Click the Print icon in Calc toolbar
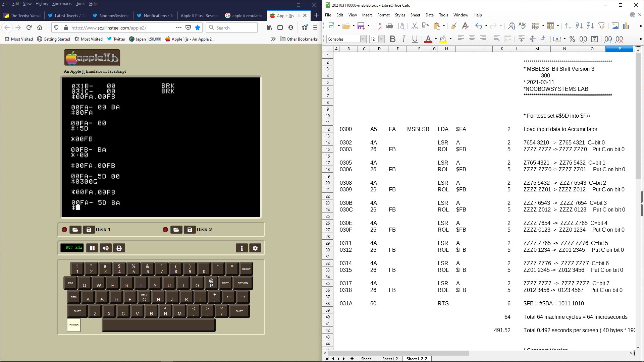Screen dimensions: 644x362 point(390,26)
